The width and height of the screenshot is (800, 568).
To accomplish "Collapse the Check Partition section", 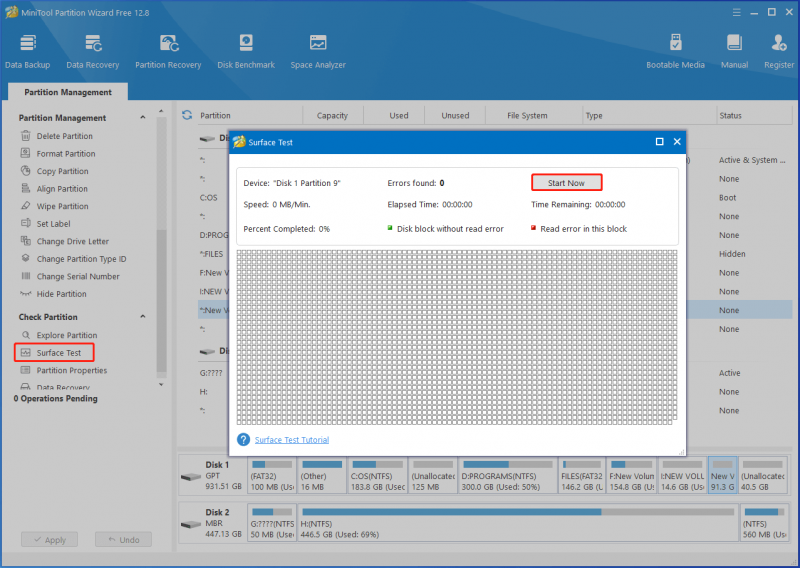I will [x=143, y=316].
